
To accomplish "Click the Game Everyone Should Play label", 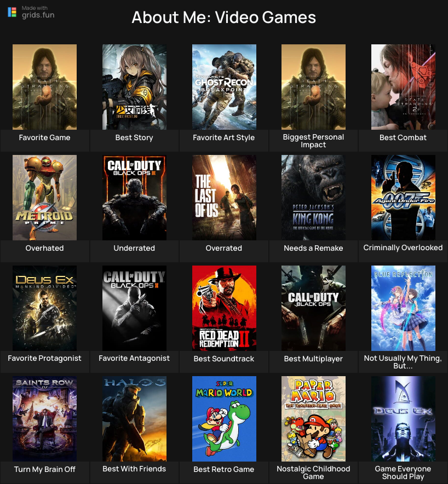I will point(403,473).
